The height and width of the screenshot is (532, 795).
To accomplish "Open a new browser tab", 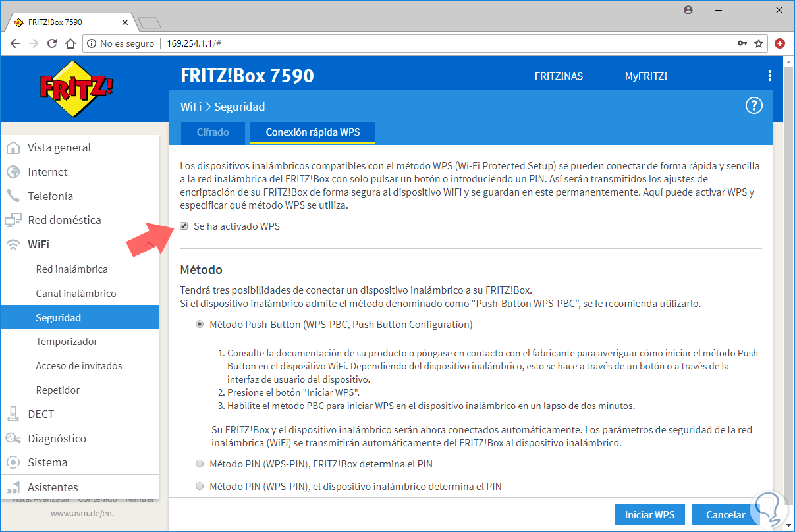I will [150, 22].
